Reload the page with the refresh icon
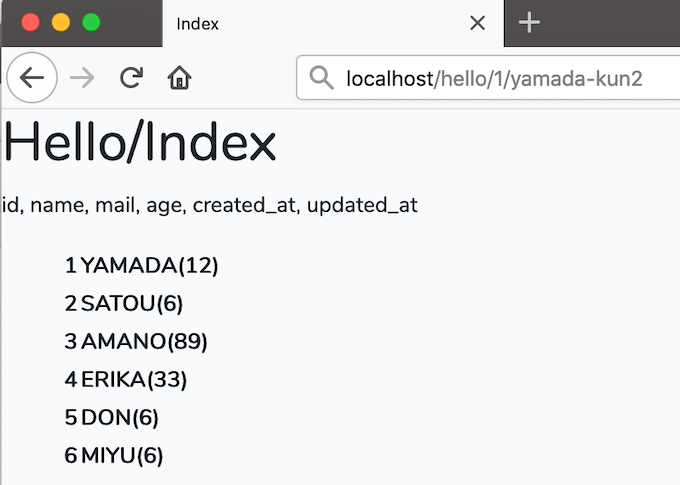Screen dimensions: 680x485 pyautogui.click(x=131, y=78)
